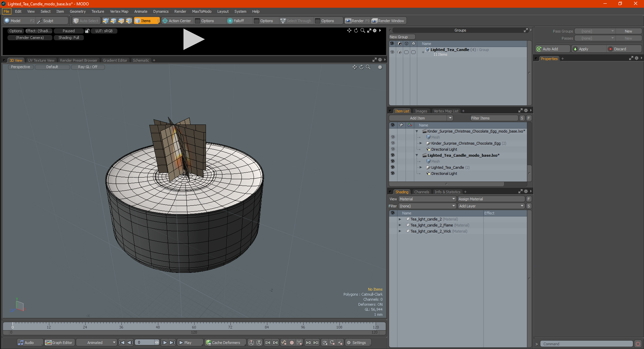Activate the Falloff tool
This screenshot has width=644, height=349.
click(x=236, y=21)
